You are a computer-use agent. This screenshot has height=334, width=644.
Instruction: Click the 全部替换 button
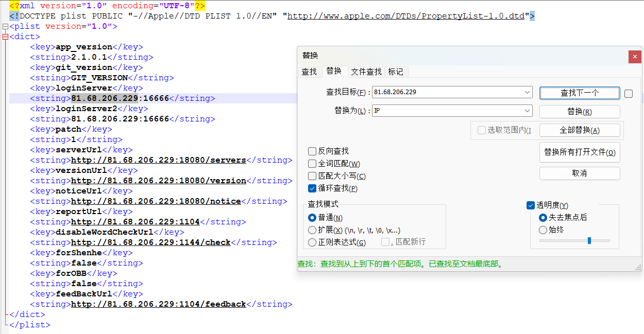tap(580, 130)
